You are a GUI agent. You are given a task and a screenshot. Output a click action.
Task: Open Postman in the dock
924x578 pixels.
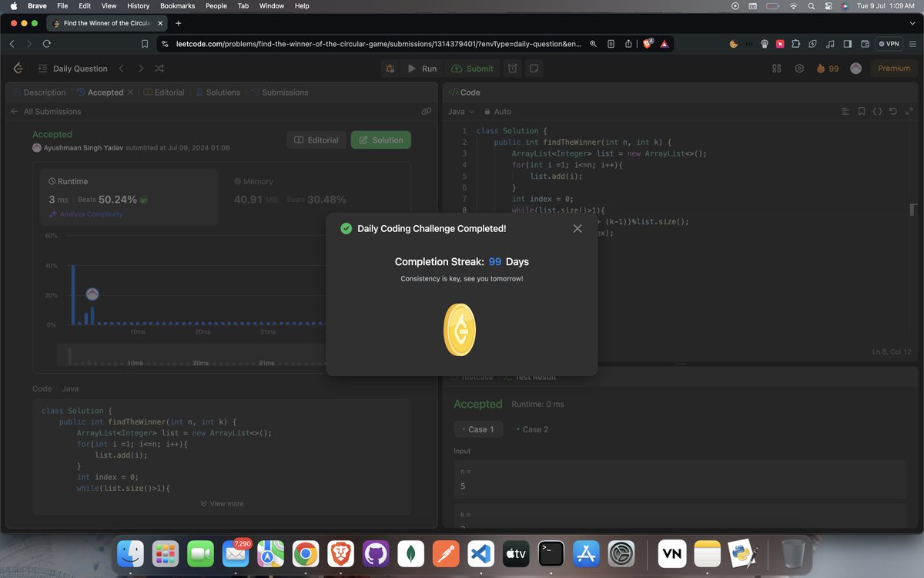[x=446, y=553]
